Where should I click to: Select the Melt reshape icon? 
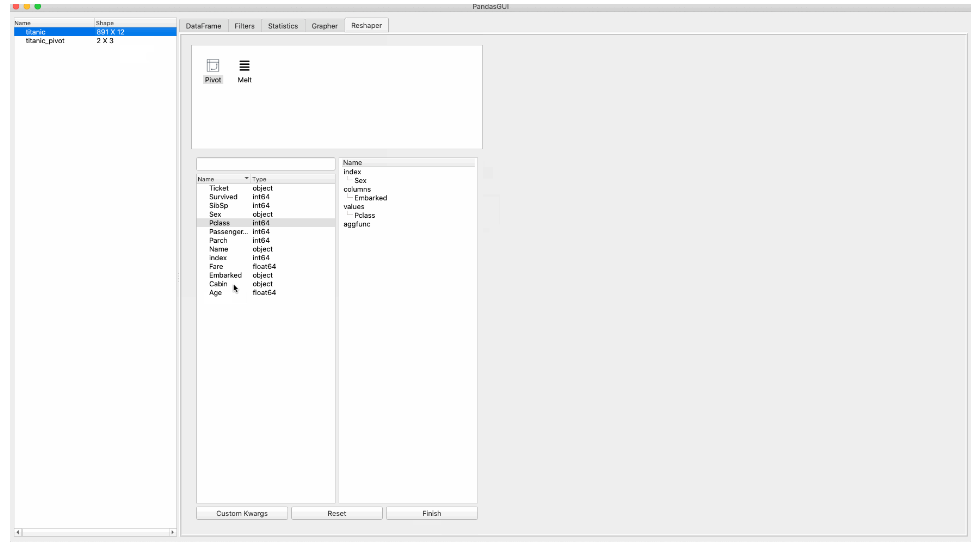244,70
